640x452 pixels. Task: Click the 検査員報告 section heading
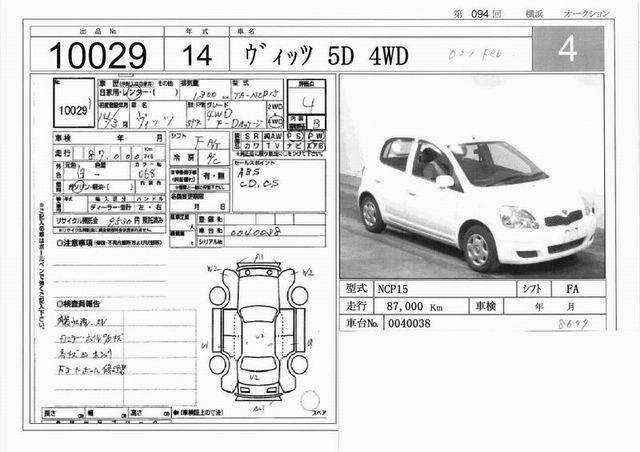[78, 304]
